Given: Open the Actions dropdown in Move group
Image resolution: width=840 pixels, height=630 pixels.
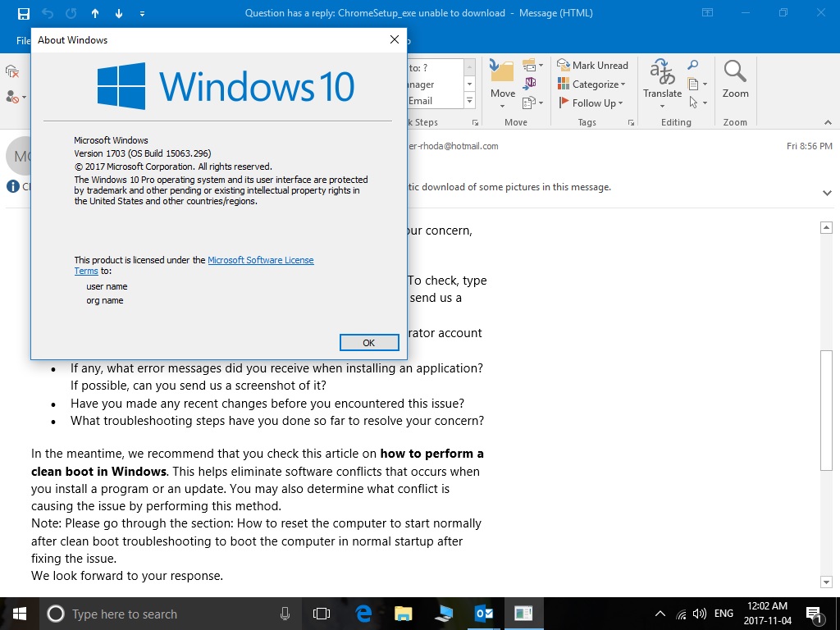Looking at the screenshot, I should tap(532, 102).
